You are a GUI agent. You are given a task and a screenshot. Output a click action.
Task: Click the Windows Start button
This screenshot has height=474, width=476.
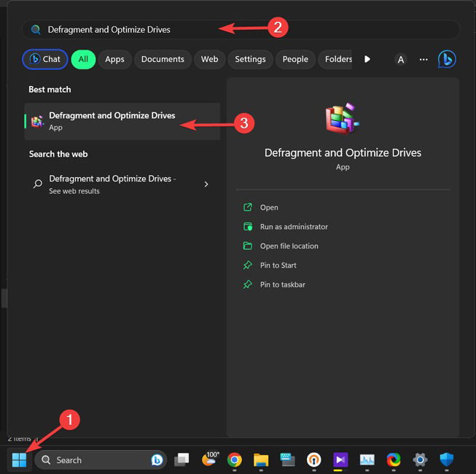pyautogui.click(x=19, y=459)
